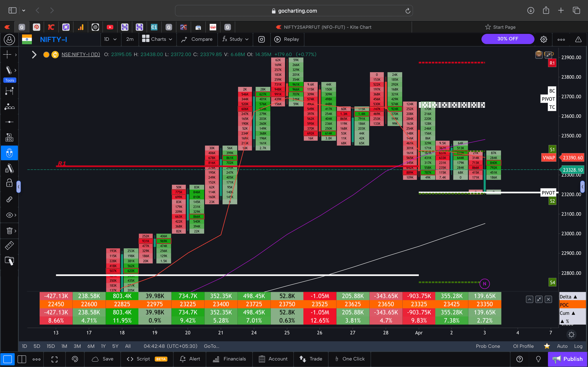
Task: Select the 5D range tab
Action: (x=37, y=346)
